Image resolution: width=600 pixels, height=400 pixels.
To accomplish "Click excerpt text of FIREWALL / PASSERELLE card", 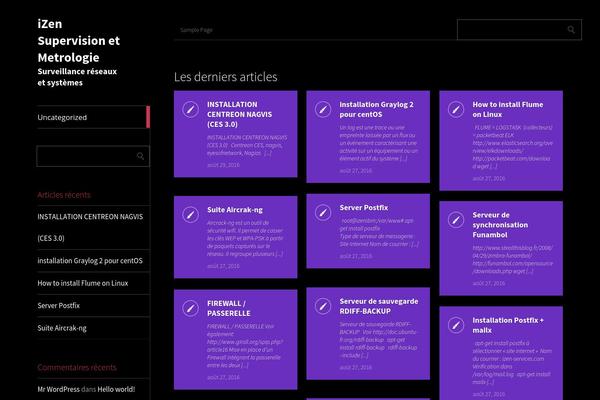I will [245, 346].
